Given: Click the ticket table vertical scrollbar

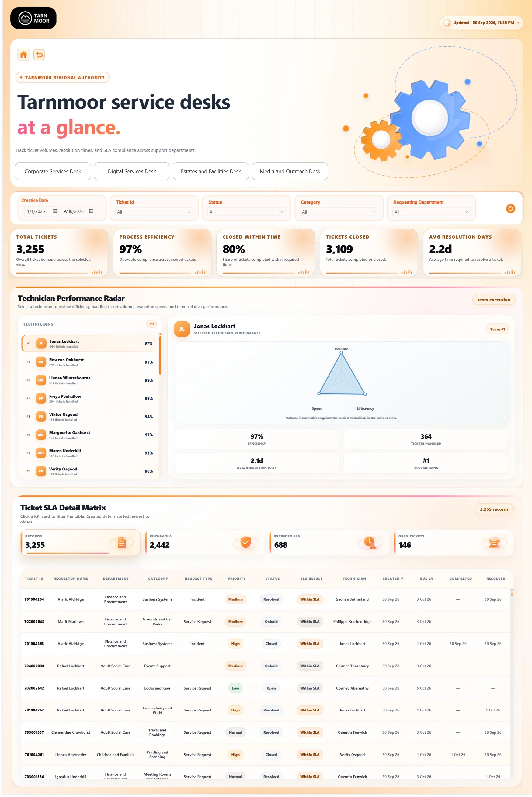Looking at the screenshot, I should (x=512, y=593).
